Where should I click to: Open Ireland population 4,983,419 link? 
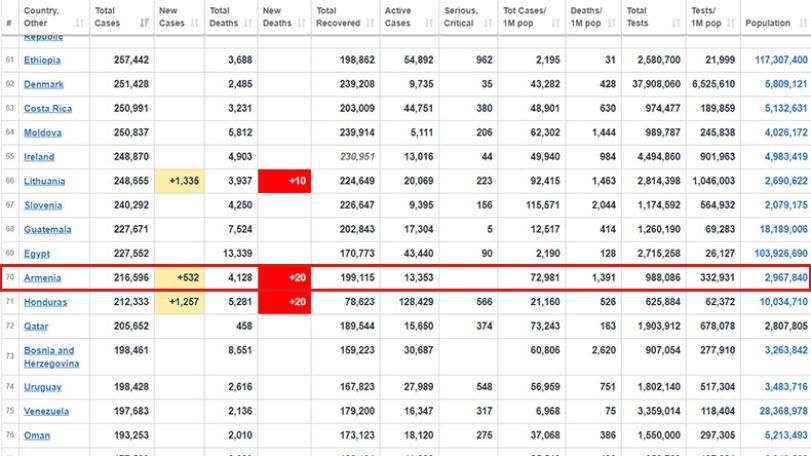(786, 157)
